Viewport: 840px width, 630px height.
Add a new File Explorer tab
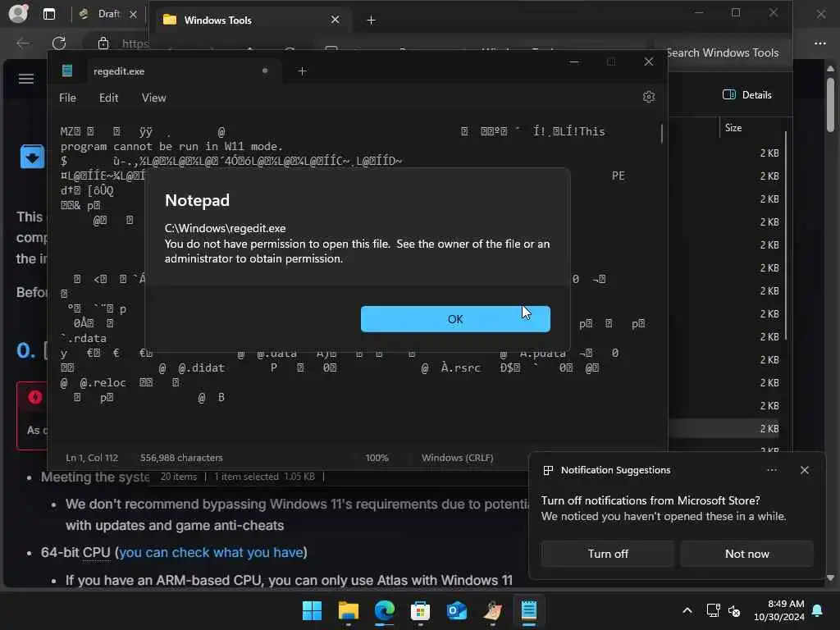point(371,21)
